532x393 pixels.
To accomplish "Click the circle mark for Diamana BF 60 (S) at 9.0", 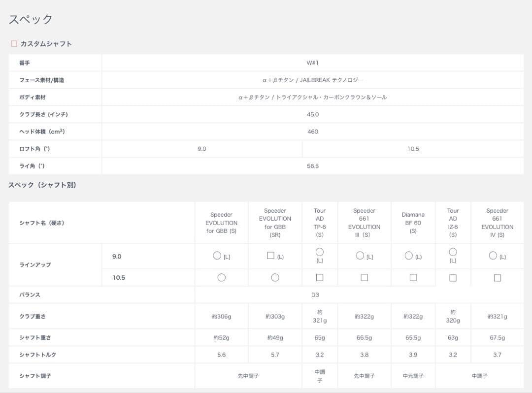I will pos(408,255).
